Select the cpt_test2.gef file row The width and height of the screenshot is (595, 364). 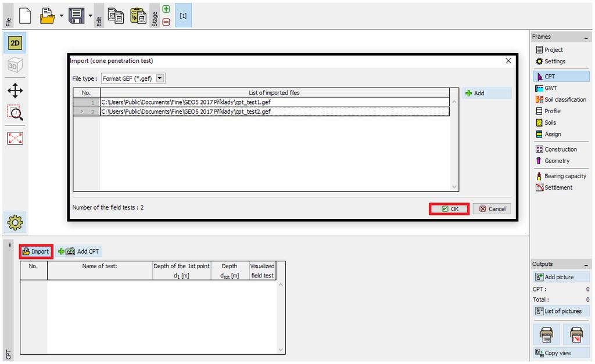[x=275, y=112]
